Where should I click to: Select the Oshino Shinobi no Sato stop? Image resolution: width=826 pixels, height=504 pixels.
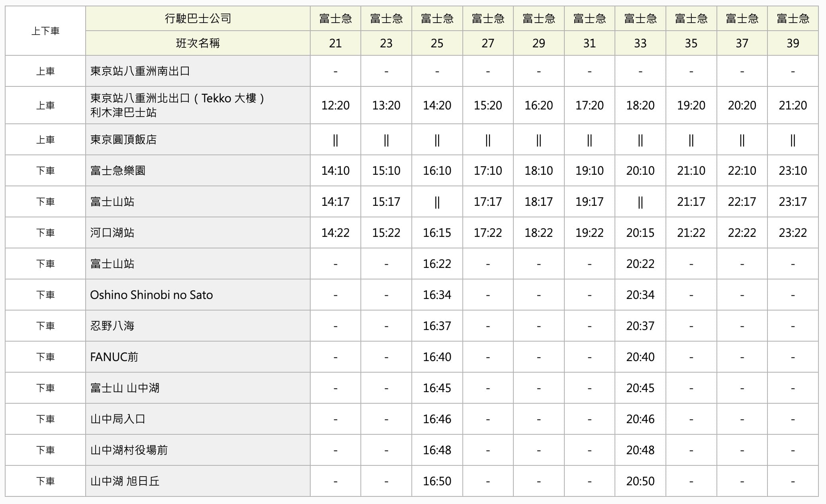click(x=151, y=295)
